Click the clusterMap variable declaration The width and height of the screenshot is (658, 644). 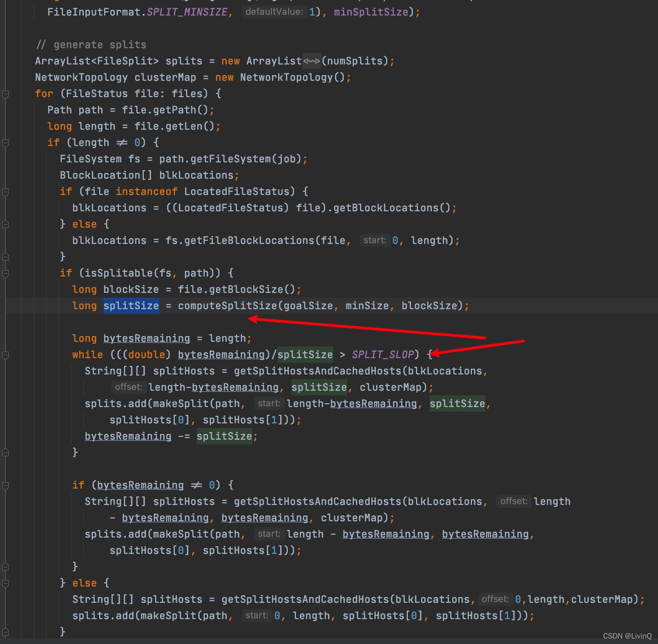tap(165, 77)
